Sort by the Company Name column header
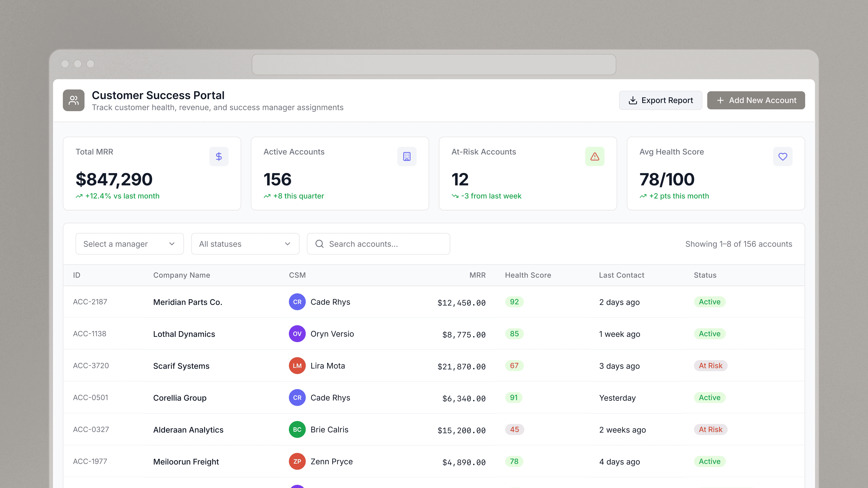The height and width of the screenshot is (488, 868). [x=182, y=275]
